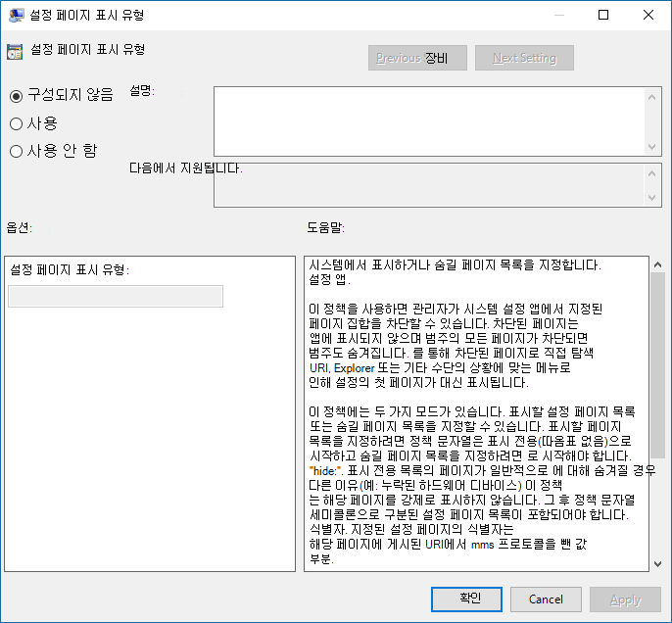Confirm with the 확인 button
Viewport: 672px width, 623px height.
(x=466, y=599)
